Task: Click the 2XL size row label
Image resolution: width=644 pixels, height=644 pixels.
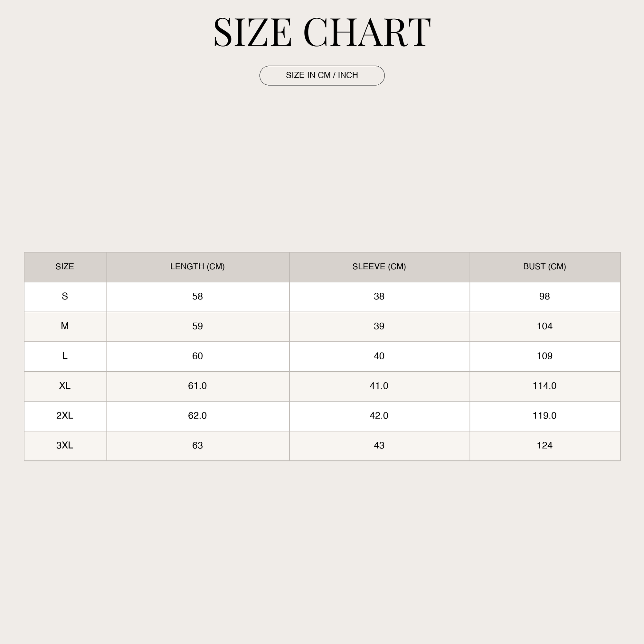Action: tap(65, 416)
